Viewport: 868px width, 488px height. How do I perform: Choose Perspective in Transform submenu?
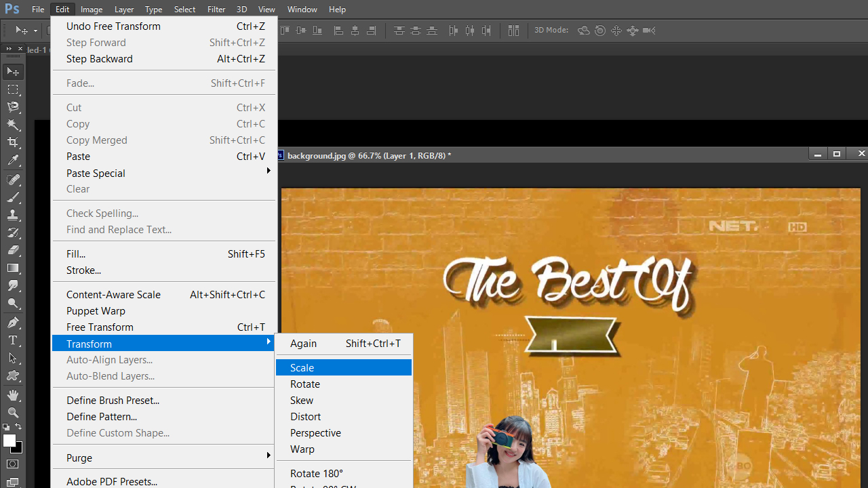click(x=344, y=432)
